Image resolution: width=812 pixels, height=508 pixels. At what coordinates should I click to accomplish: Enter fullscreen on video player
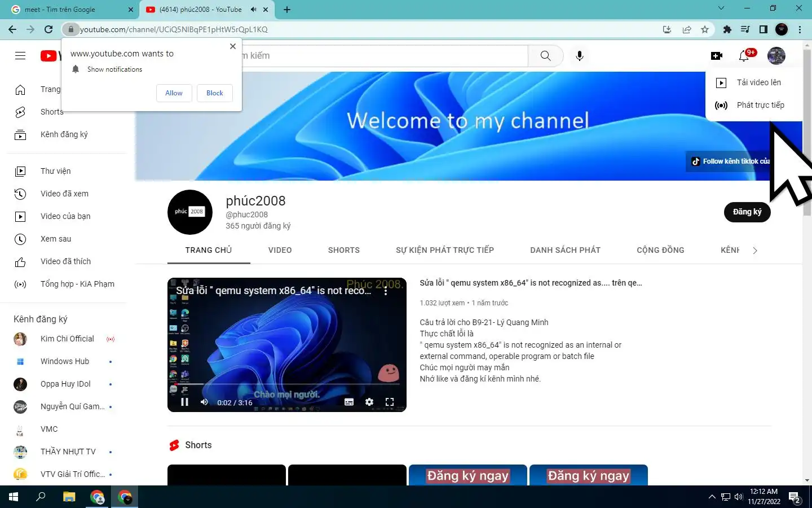click(x=390, y=402)
